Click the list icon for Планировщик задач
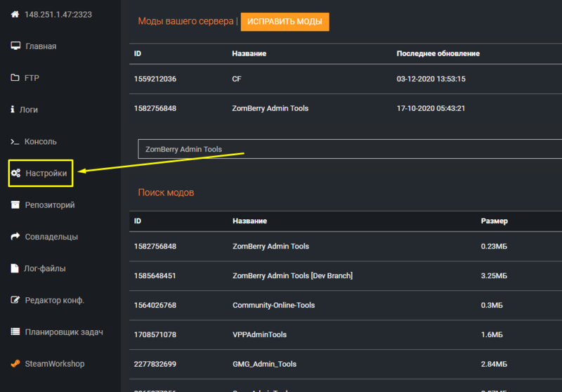 15,332
